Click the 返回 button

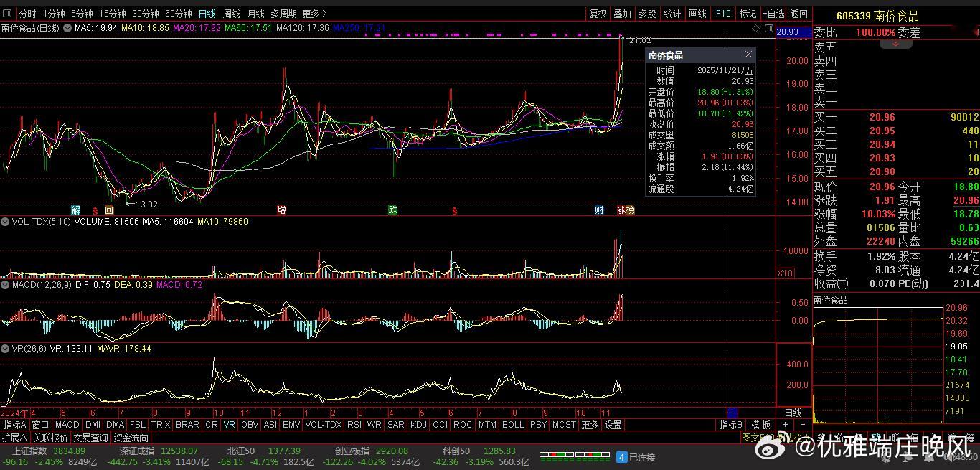click(x=798, y=14)
